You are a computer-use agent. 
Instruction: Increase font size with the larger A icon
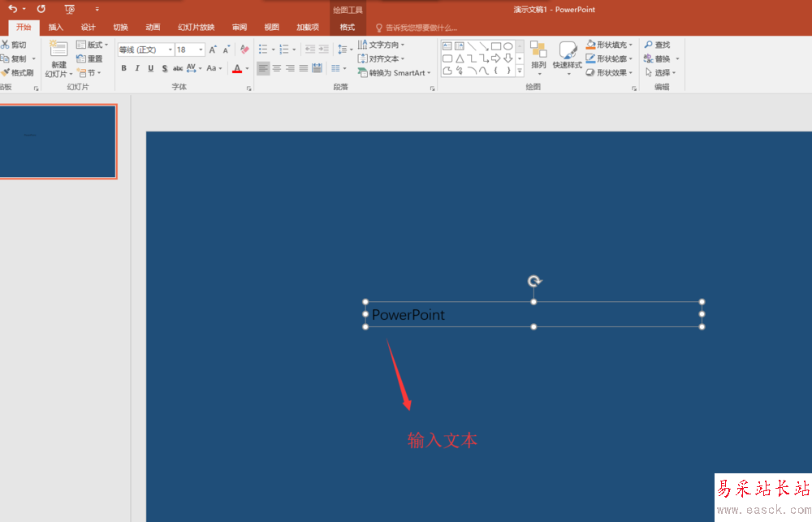click(x=213, y=50)
